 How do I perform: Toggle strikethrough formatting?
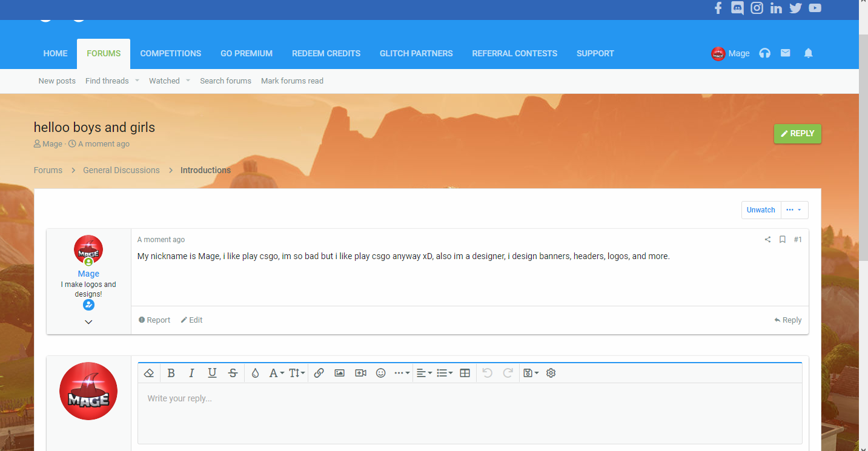[233, 373]
